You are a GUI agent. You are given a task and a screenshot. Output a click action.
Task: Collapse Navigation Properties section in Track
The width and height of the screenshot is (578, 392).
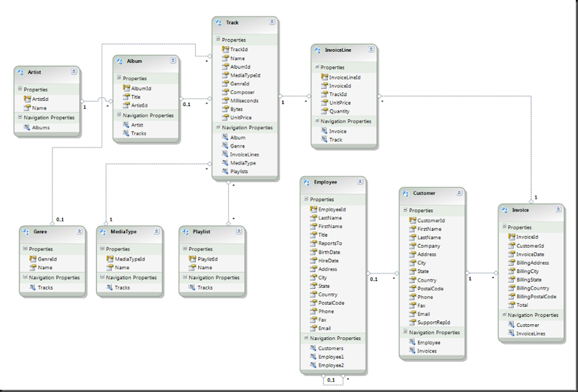click(218, 127)
